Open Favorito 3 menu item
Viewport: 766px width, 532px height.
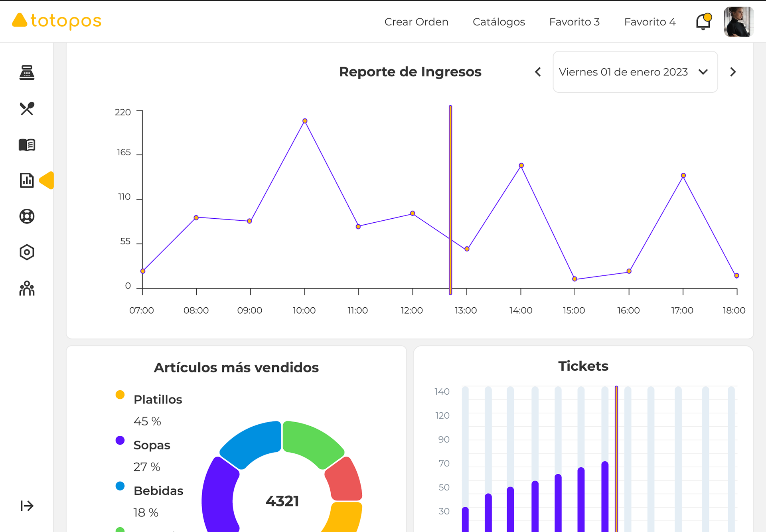[574, 22]
